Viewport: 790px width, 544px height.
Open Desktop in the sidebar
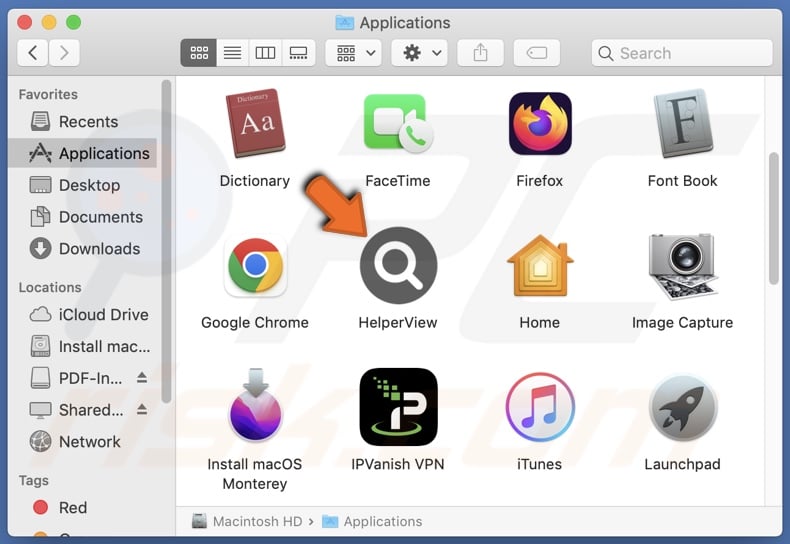(83, 185)
